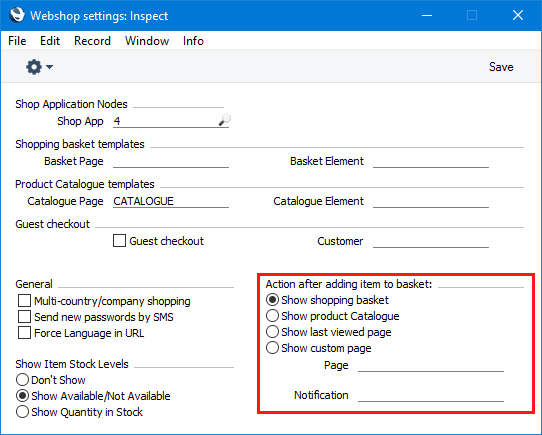Select Don't Show stock levels option
542x435 pixels.
pyautogui.click(x=22, y=380)
